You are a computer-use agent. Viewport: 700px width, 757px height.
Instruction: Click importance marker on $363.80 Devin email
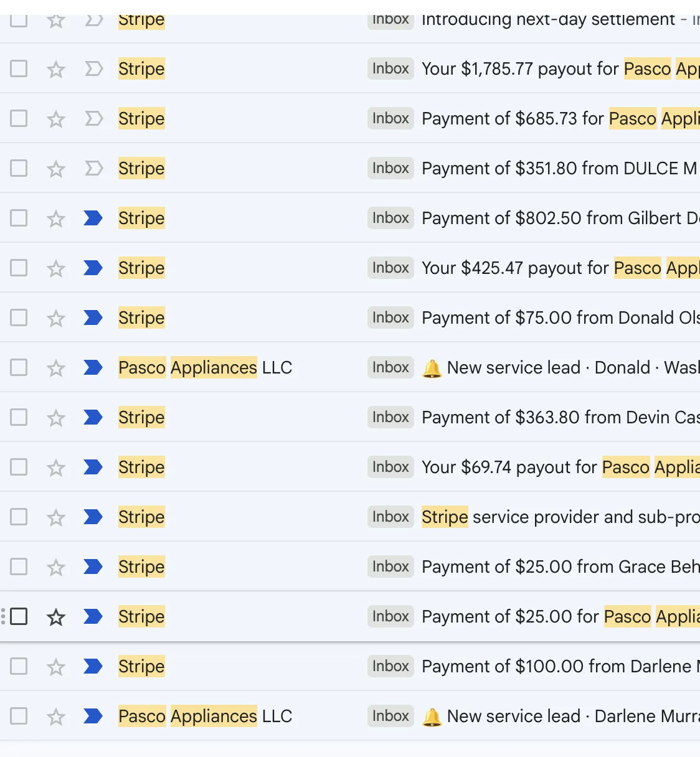[93, 417]
